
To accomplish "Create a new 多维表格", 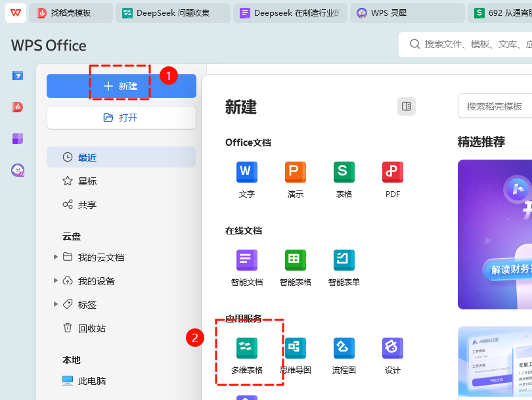I will pyautogui.click(x=247, y=356).
